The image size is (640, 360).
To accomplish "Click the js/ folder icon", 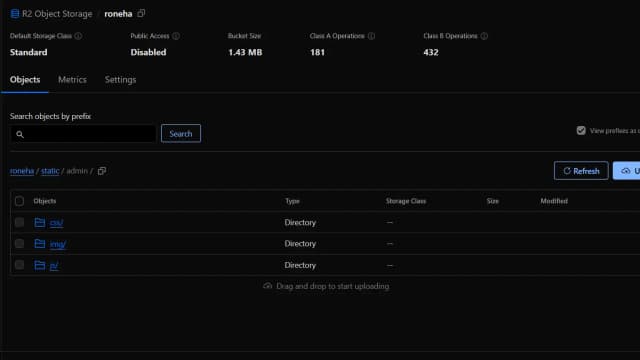I will point(40,265).
